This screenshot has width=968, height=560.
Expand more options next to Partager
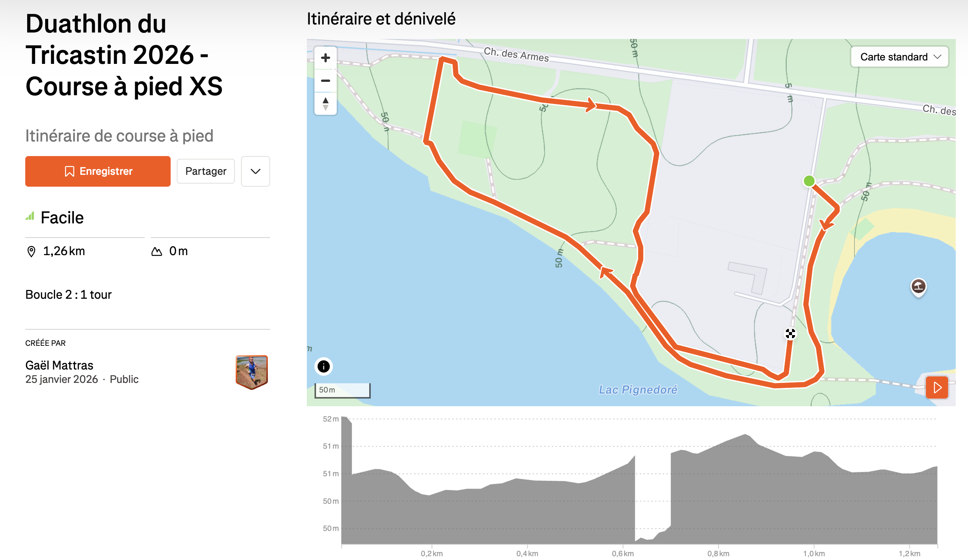pyautogui.click(x=256, y=171)
